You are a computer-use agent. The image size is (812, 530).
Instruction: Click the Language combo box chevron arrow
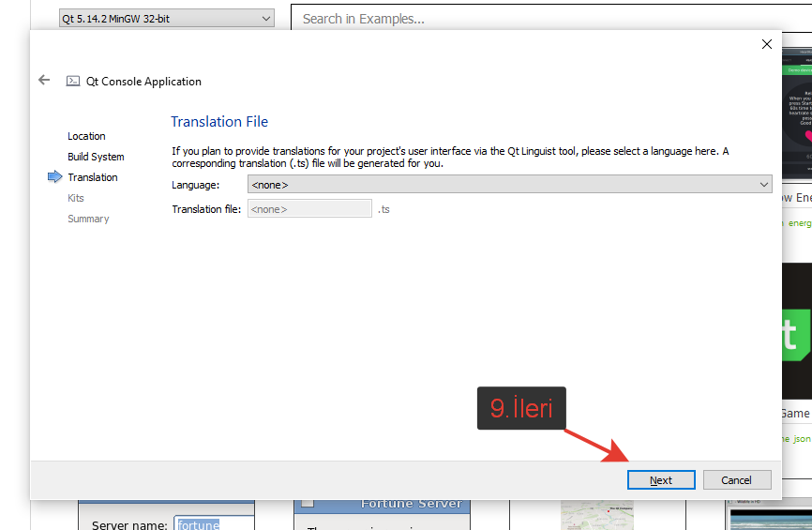click(x=763, y=185)
